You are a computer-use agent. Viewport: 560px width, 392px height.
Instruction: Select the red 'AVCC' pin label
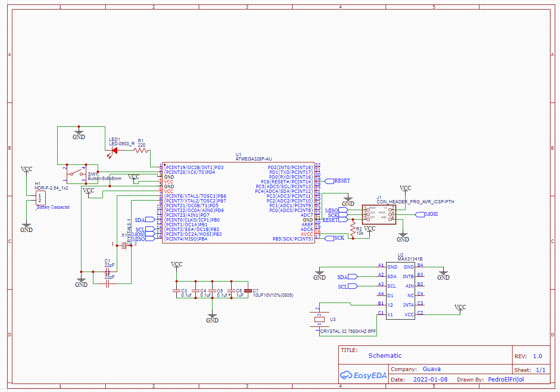pos(307,234)
